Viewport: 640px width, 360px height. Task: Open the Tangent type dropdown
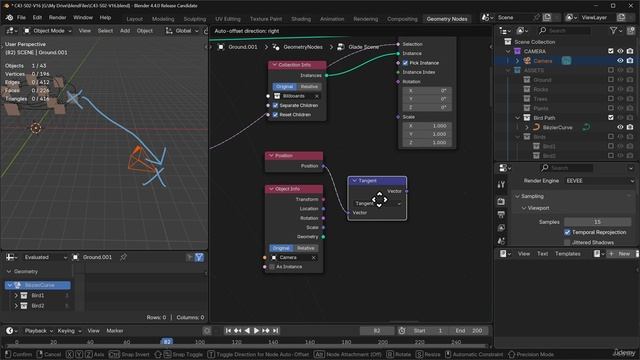[x=378, y=203]
